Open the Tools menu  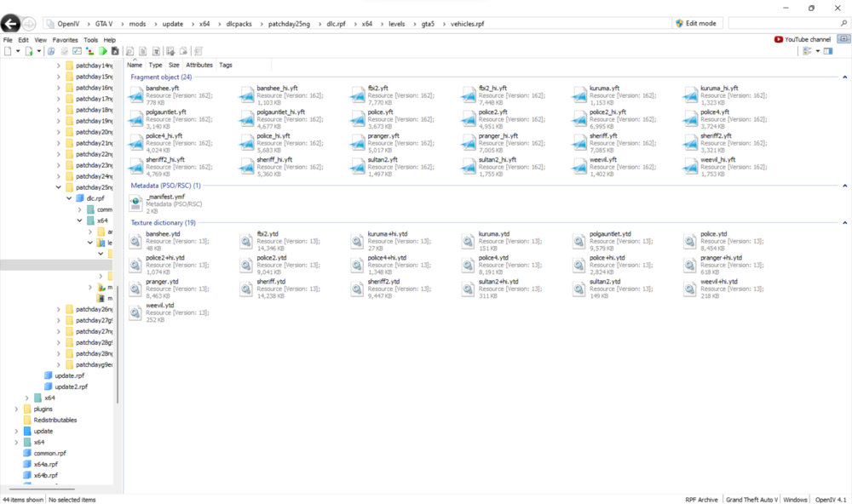(90, 39)
